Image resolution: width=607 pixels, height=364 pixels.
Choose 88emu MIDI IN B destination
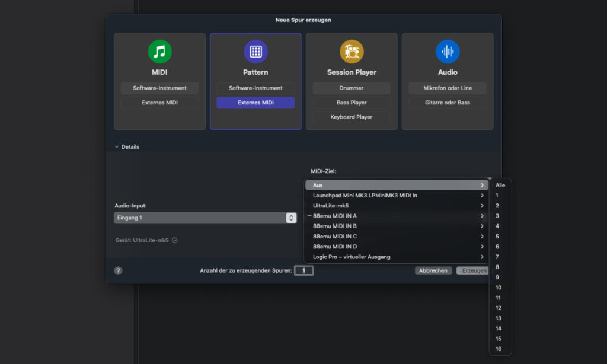click(x=397, y=226)
